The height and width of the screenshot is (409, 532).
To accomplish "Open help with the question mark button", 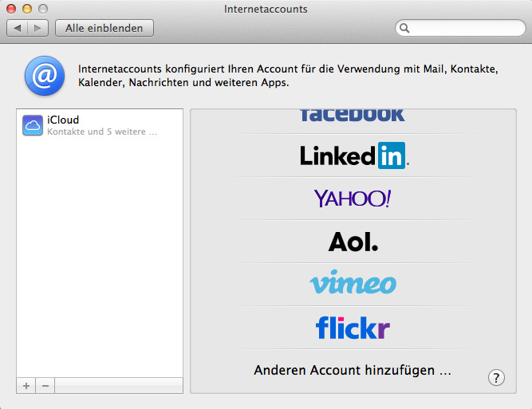I will (x=496, y=377).
